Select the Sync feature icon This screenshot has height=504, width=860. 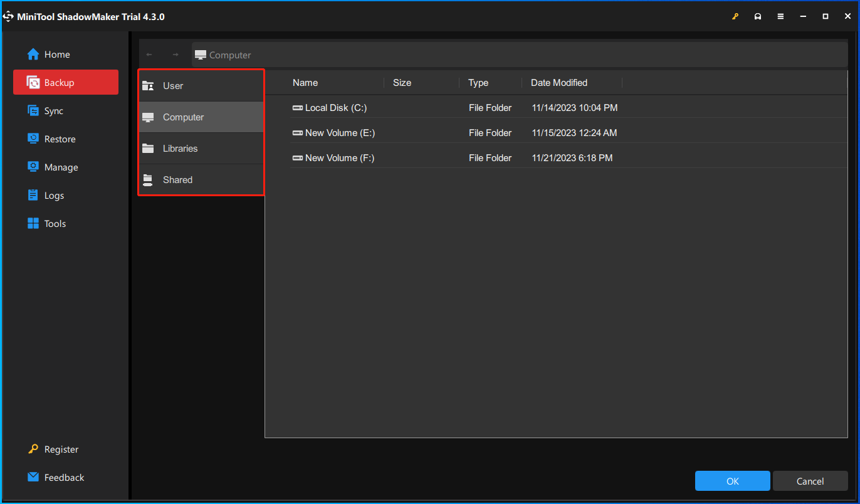tap(32, 110)
